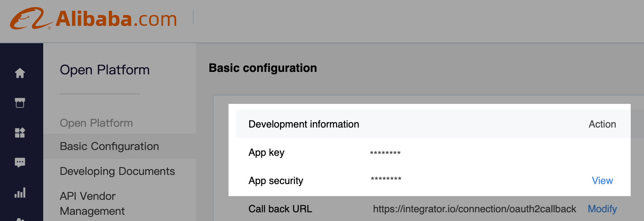Open the bar chart analytics icon

(20, 192)
